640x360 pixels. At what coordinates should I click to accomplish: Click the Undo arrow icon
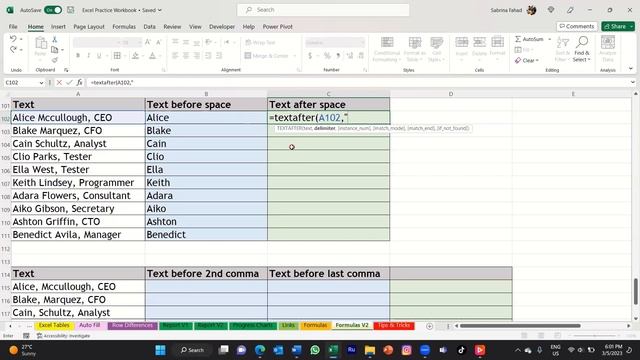pyautogui.click(x=13, y=39)
